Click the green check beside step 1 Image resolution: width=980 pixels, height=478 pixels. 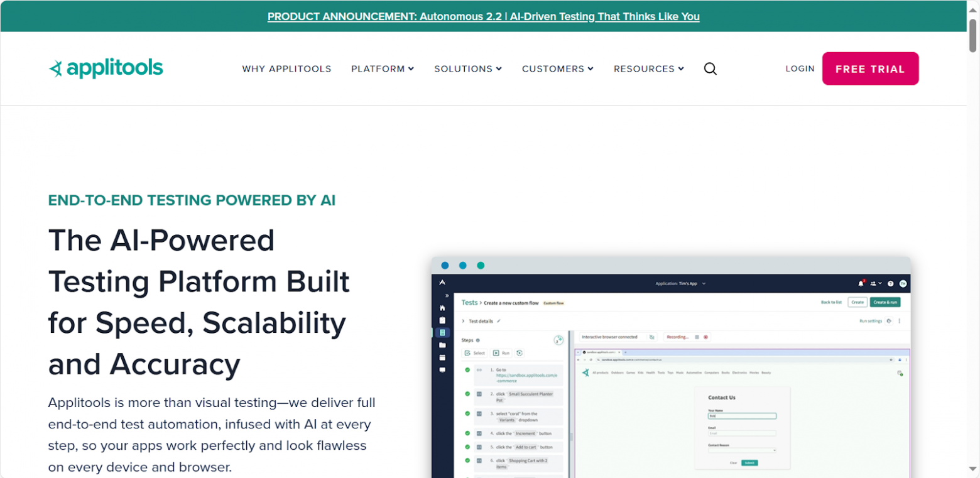[467, 370]
